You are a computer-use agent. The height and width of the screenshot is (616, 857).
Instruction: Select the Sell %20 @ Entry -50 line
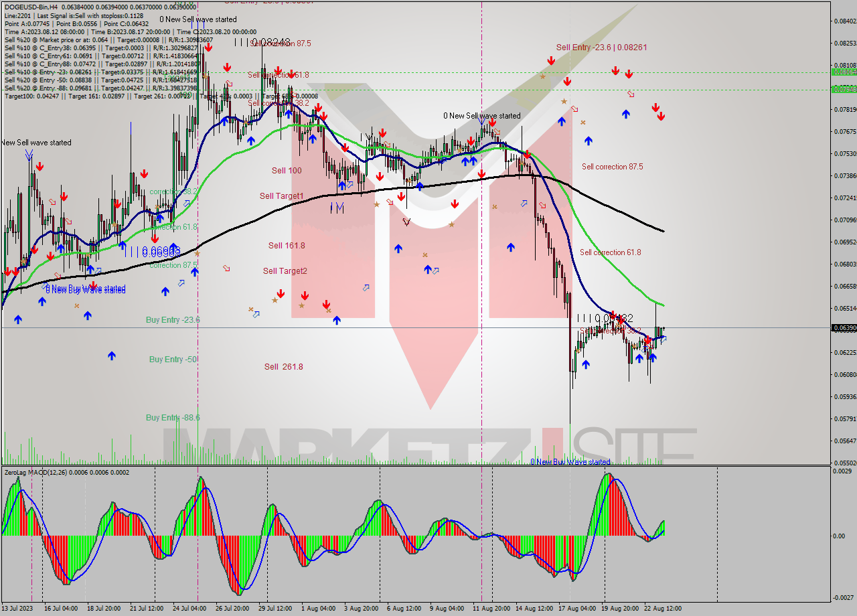point(100,80)
